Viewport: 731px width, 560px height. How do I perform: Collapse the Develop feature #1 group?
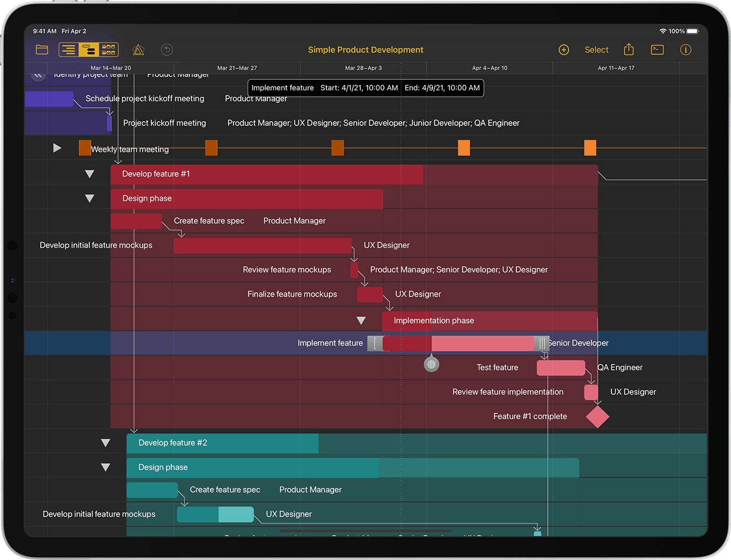90,174
